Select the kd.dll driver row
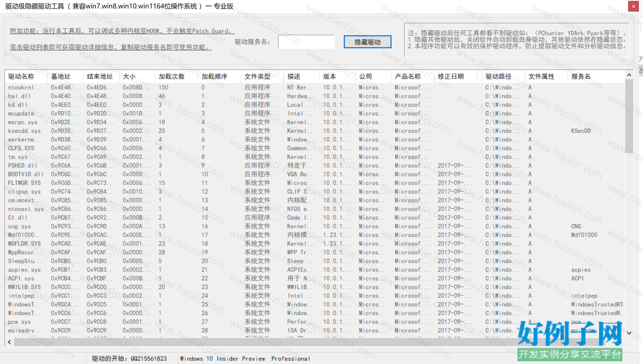Image resolution: width=643 pixels, height=364 pixels. (x=315, y=105)
